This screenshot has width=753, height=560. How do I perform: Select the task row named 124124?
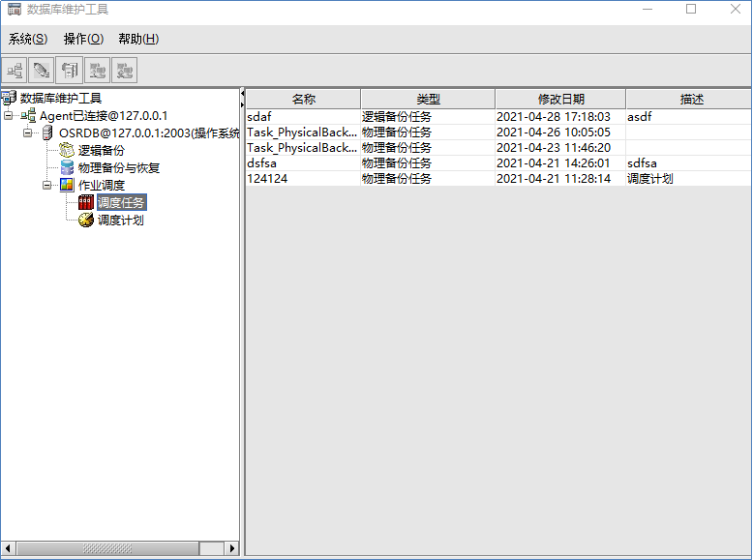[x=498, y=179]
